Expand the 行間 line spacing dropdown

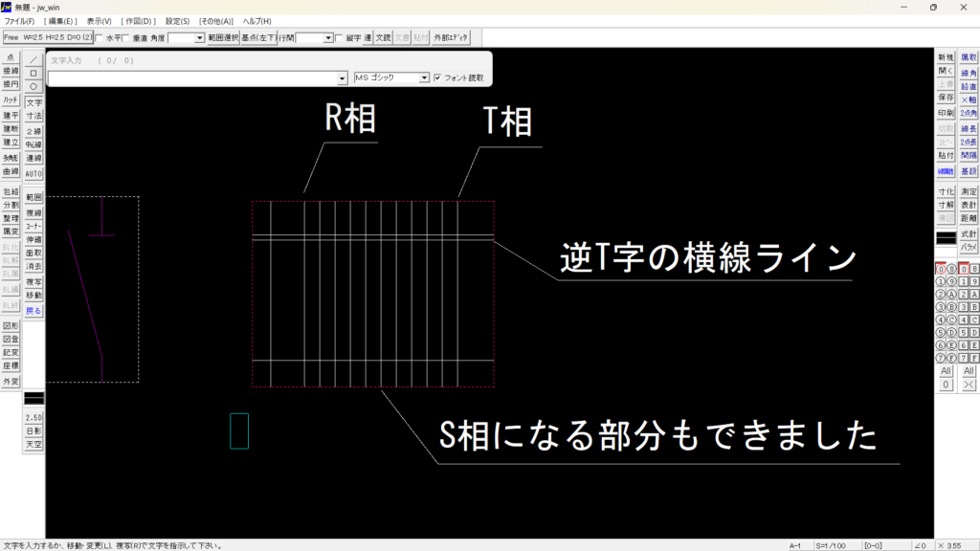coord(328,38)
